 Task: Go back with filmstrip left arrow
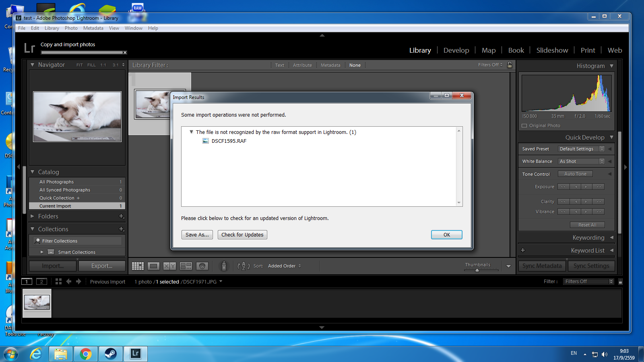[x=69, y=282]
